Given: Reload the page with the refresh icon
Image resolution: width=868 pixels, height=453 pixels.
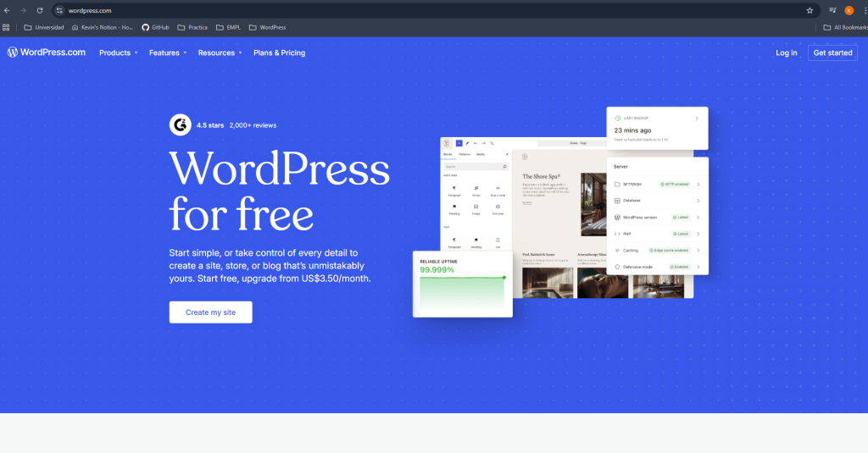Looking at the screenshot, I should 40,10.
